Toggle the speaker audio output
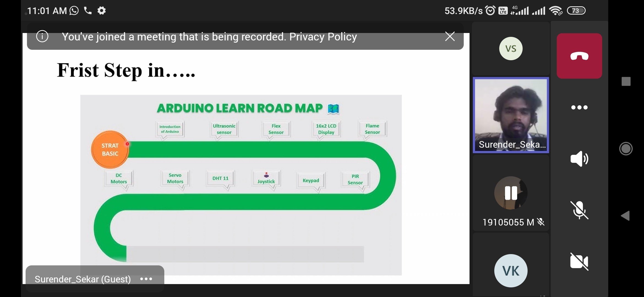644x297 pixels. 579,159
